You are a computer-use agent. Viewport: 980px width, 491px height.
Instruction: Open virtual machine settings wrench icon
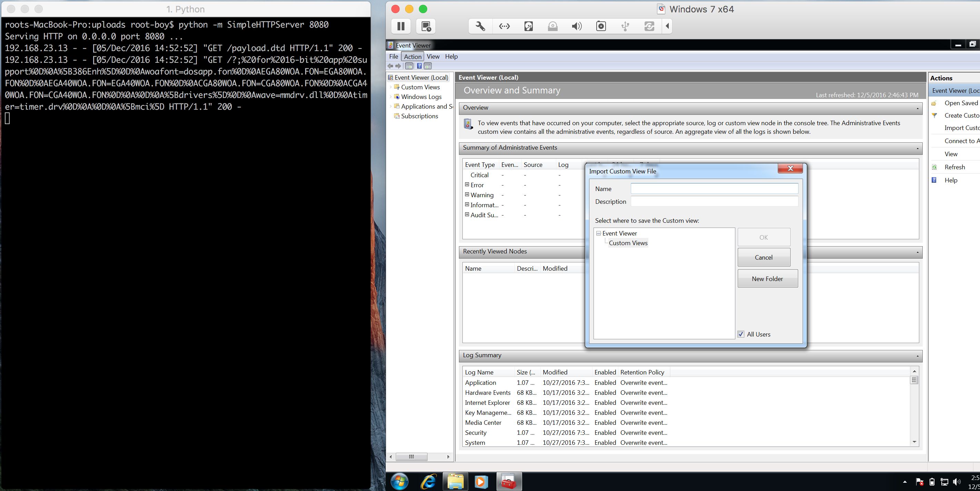[x=480, y=26]
